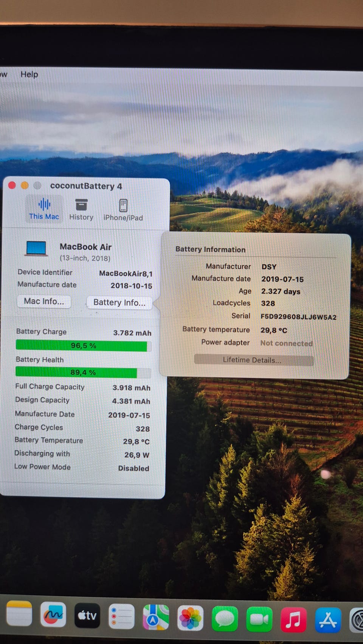Click the Battery Charge 3.782 mAh value
This screenshot has width=363, height=644.
coord(132,333)
